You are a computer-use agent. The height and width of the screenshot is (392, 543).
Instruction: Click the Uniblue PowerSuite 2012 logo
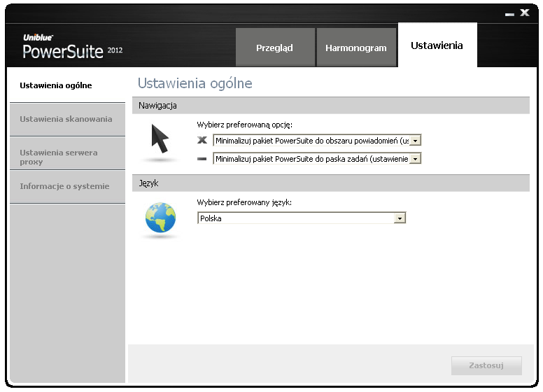click(73, 47)
